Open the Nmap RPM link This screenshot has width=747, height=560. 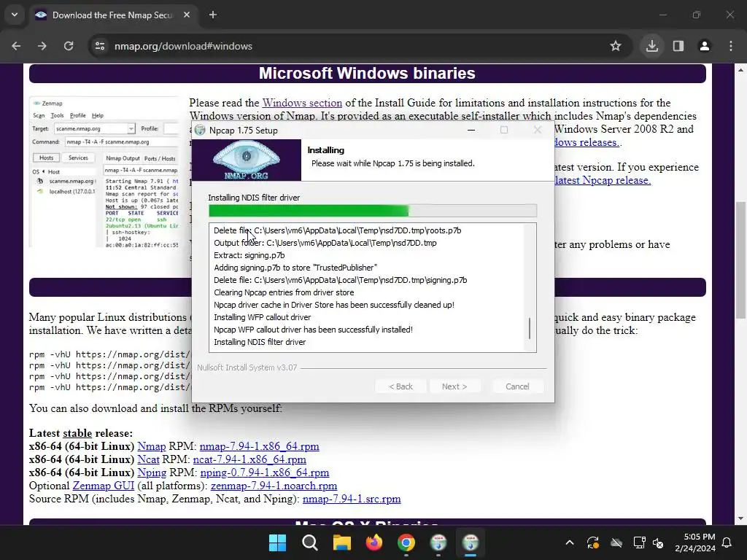point(152,447)
